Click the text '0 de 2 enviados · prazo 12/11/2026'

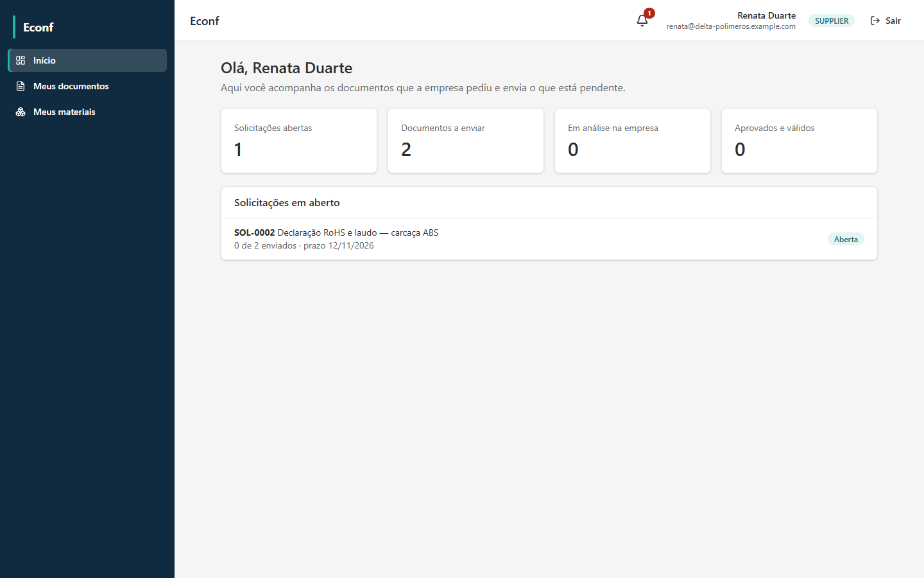coord(304,245)
